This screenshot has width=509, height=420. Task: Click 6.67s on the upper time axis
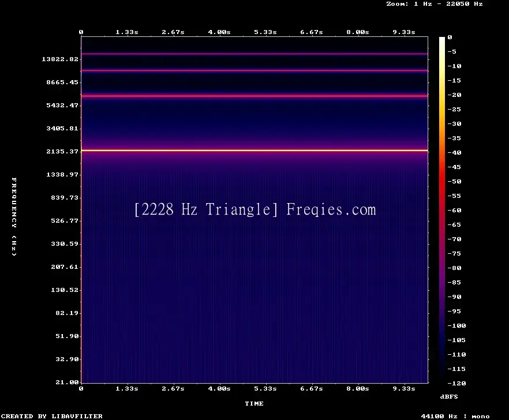(311, 32)
